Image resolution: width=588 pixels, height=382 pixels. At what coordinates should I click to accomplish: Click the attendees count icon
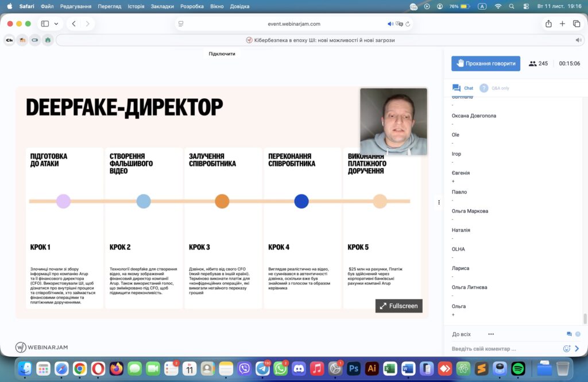[x=532, y=64]
